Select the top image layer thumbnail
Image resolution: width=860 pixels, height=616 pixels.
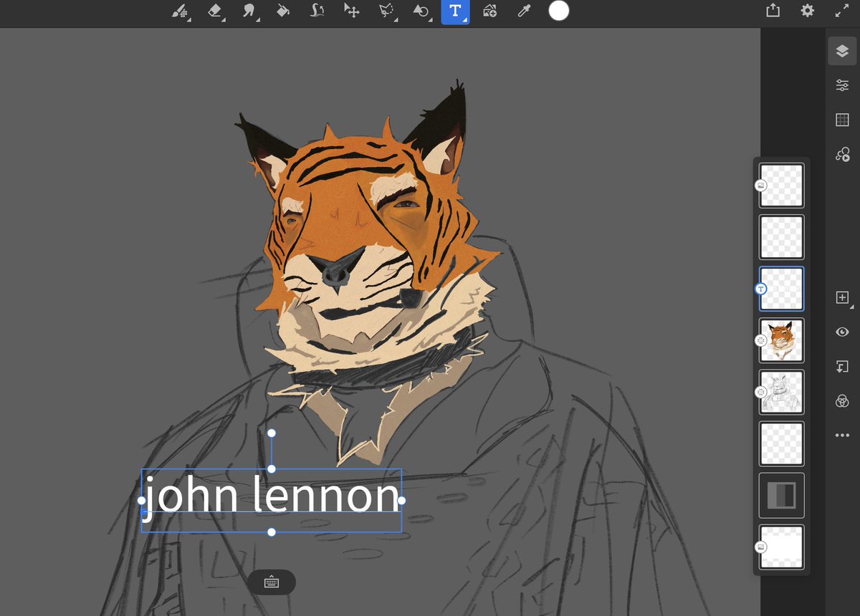(782, 186)
